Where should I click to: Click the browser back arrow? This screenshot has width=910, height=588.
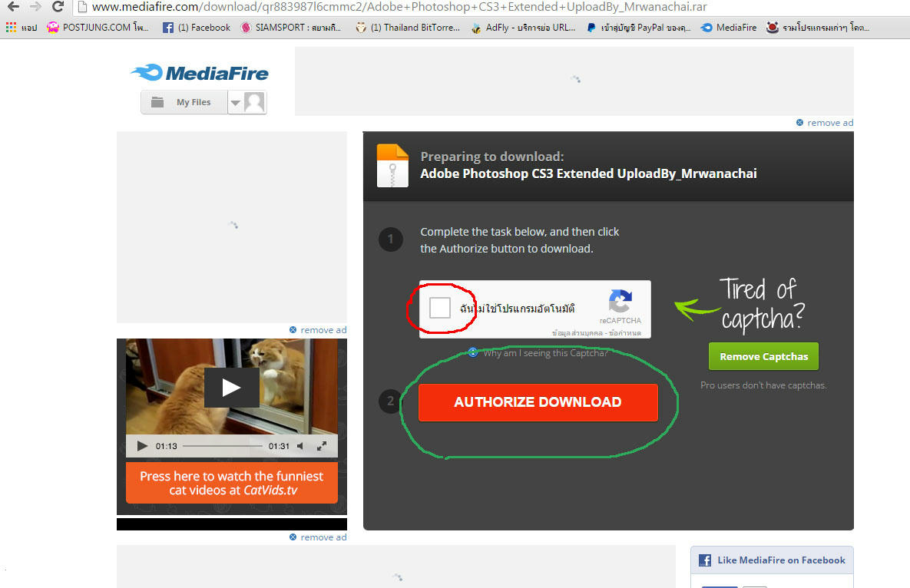pos(13,7)
